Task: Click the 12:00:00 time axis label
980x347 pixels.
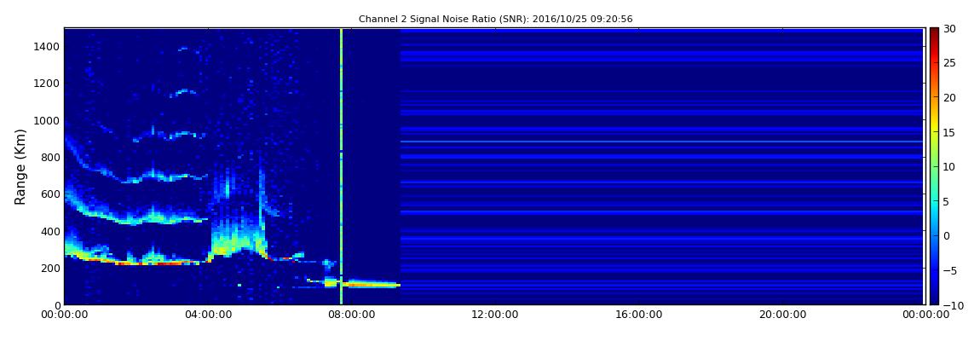Action: 494,315
